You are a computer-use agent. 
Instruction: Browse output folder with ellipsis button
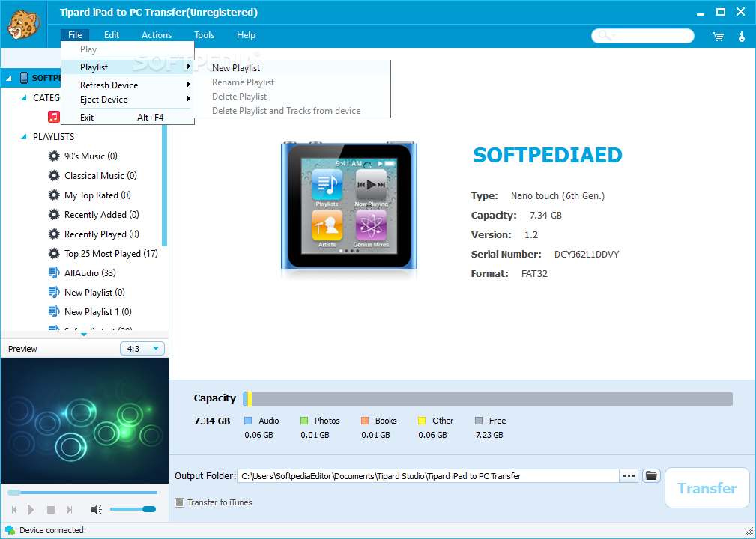[629, 476]
